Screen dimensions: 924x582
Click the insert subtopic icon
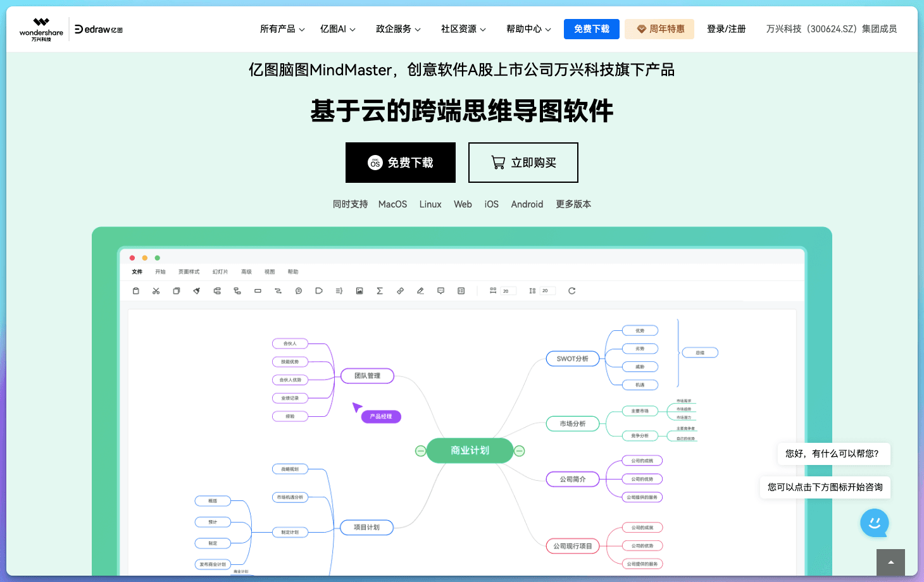(x=237, y=291)
